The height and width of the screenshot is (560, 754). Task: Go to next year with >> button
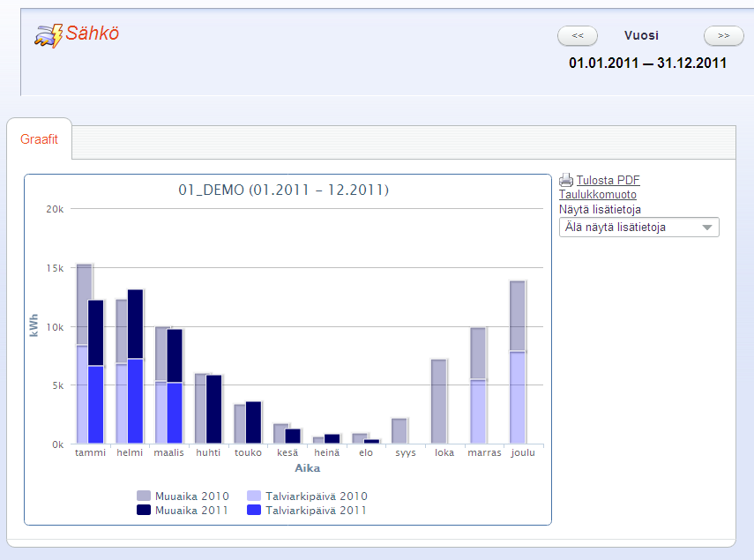724,35
